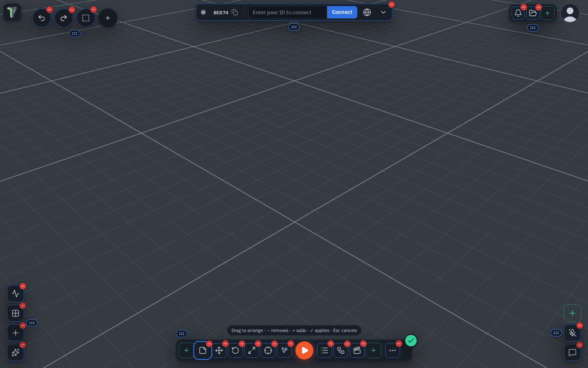Image resolution: width=588 pixels, height=368 pixels.
Task: Remove the connection bar via its minus badge
Action: click(391, 4)
